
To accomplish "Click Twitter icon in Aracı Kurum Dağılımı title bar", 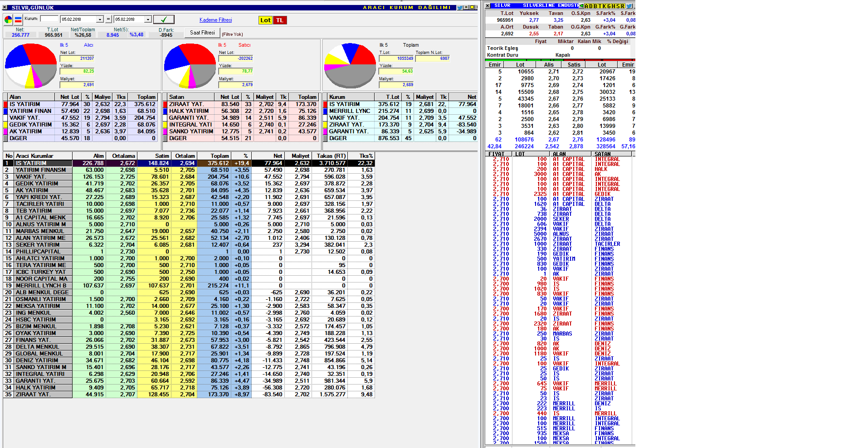I will click(460, 8).
